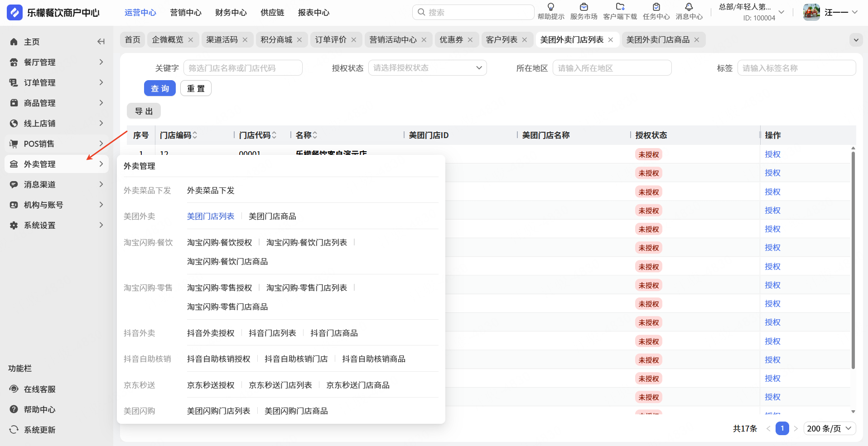Open the 授权状态 dropdown filter
The width and height of the screenshot is (868, 446).
click(427, 68)
